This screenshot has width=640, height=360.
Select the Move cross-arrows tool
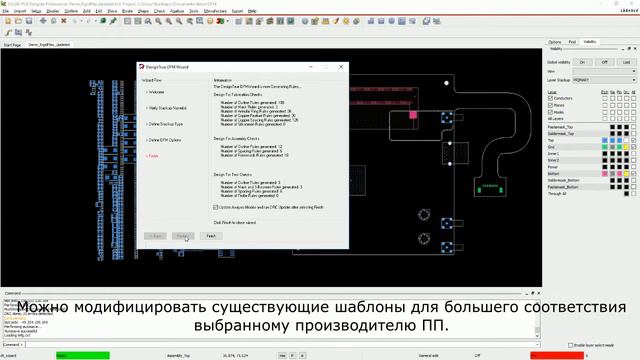click(43, 21)
